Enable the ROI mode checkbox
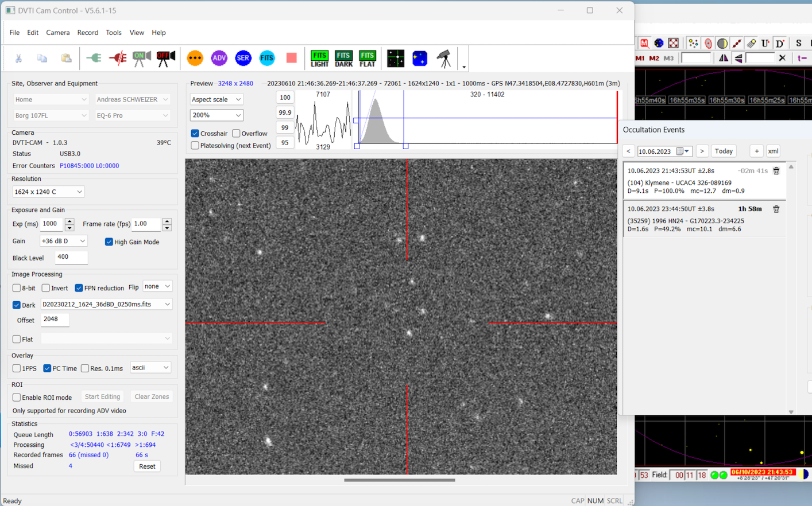Screen dimensions: 812x506 [x=17, y=398]
